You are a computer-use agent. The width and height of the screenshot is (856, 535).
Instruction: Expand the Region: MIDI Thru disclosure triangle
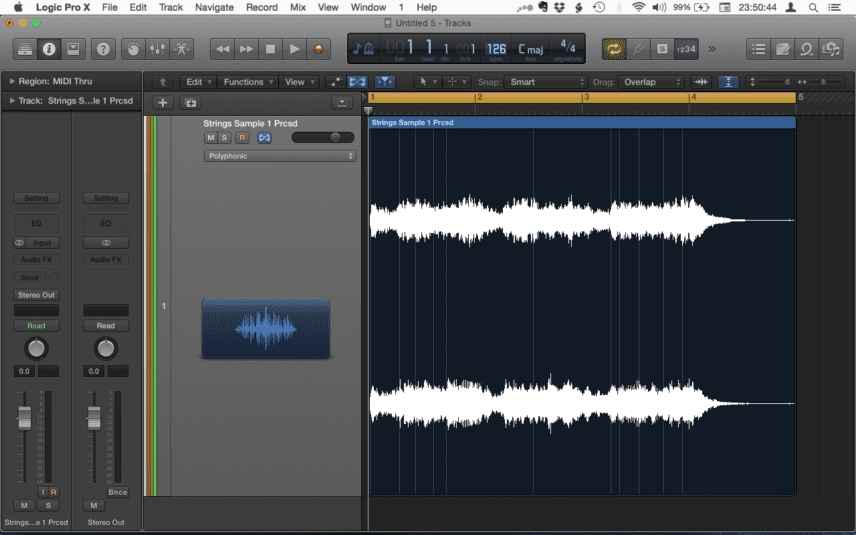click(x=11, y=81)
